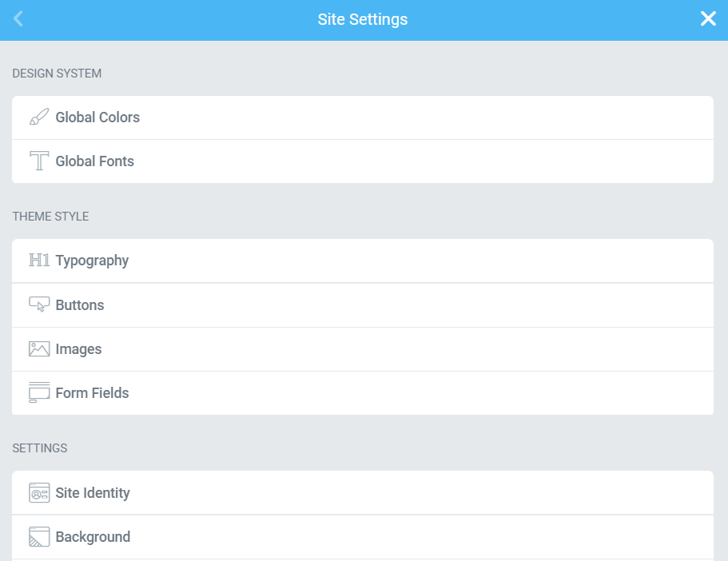Click the H1 Typography icon
Image resolution: width=728 pixels, height=561 pixels.
coord(38,260)
